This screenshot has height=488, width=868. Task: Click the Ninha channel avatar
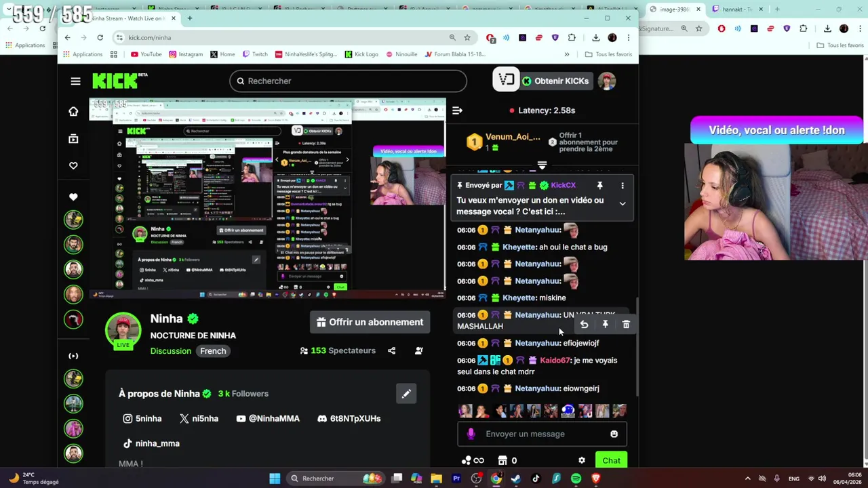[123, 330]
